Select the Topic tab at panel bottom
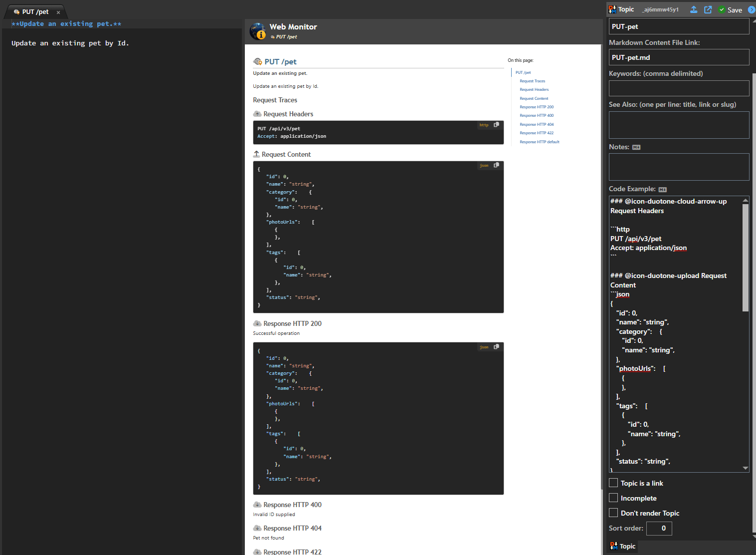This screenshot has height=555, width=756. (x=622, y=546)
